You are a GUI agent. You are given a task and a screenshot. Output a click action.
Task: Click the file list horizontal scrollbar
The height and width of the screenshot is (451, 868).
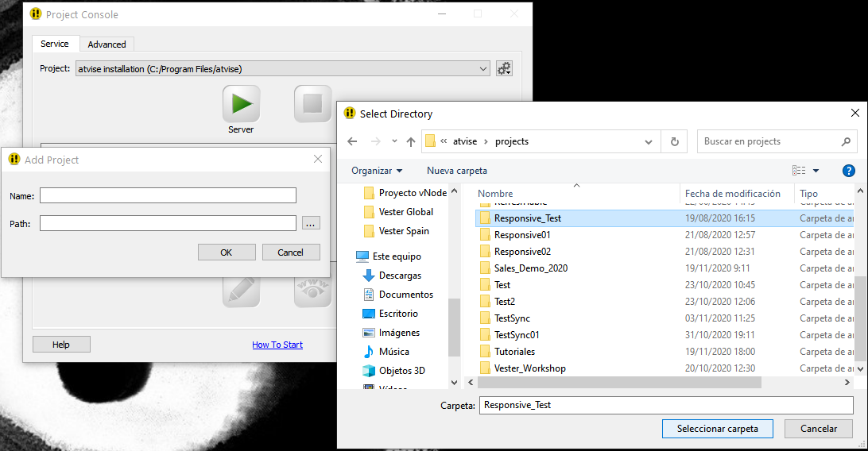[x=619, y=383]
